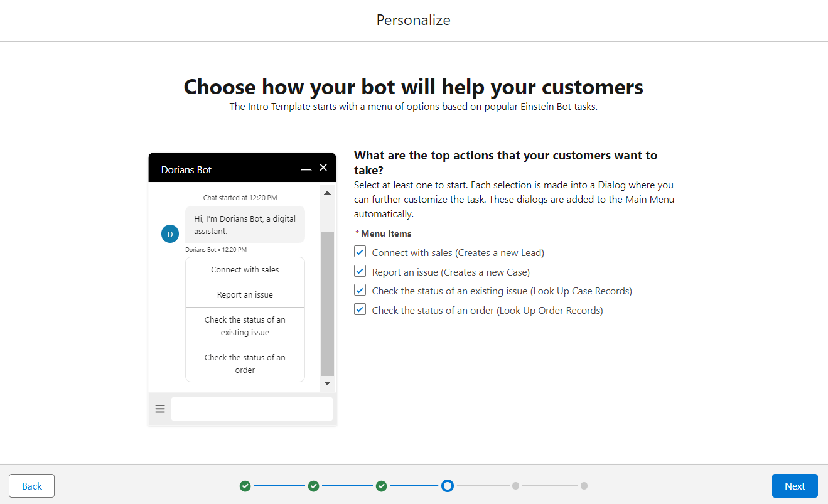Click the chat preview scrollbar thumb
This screenshot has height=504, width=828.
click(327, 304)
